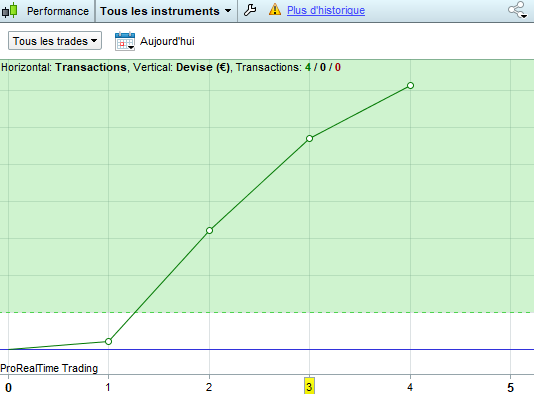This screenshot has width=534, height=394.
Task: Open the calendar date picker icon
Action: (125, 41)
